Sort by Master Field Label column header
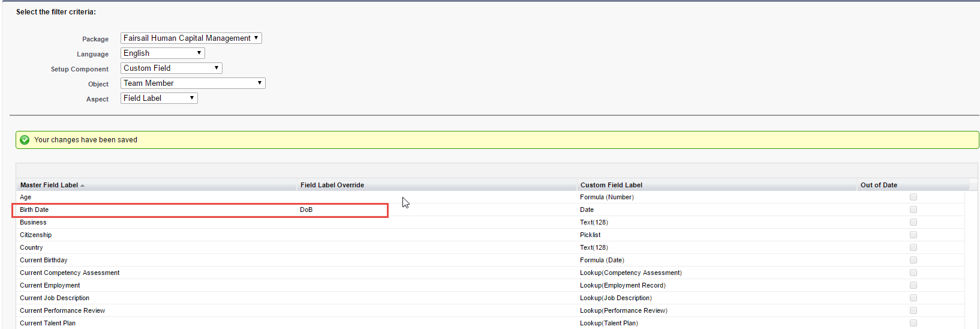Image resolution: width=980 pixels, height=329 pixels. pos(49,185)
